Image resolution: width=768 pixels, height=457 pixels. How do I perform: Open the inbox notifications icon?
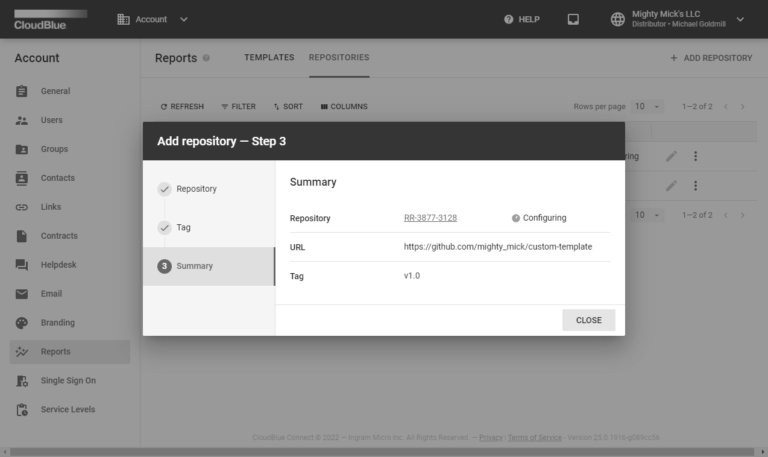pos(573,19)
